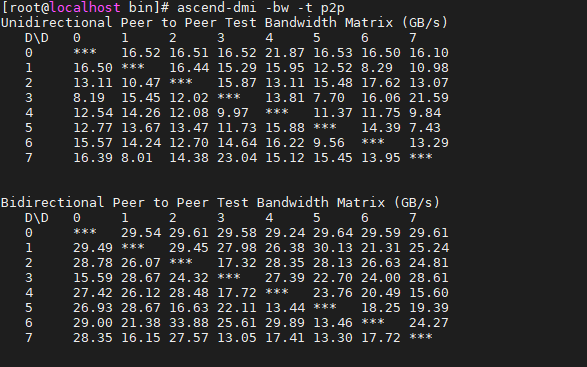Image resolution: width=587 pixels, height=367 pixels.
Task: Click value 15.60 in bidirectional row 4
Action: pos(429,293)
